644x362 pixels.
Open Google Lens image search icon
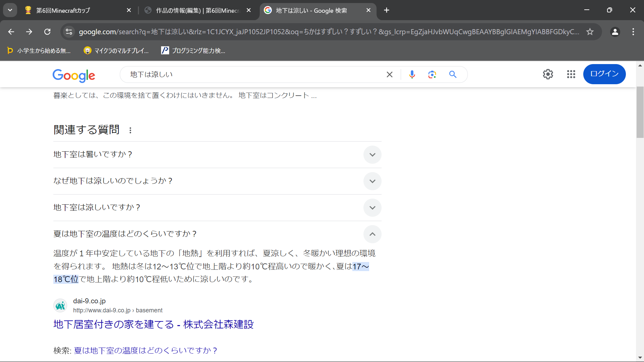click(x=432, y=74)
